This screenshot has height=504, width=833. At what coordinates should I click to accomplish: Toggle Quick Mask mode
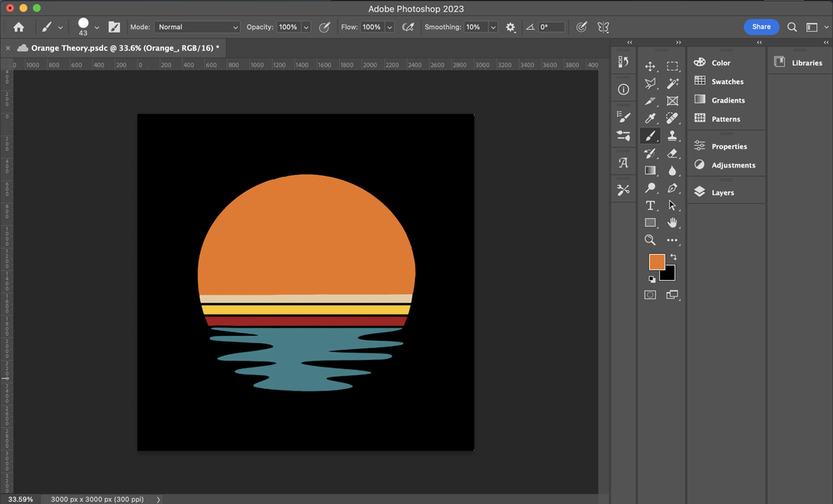tap(651, 295)
